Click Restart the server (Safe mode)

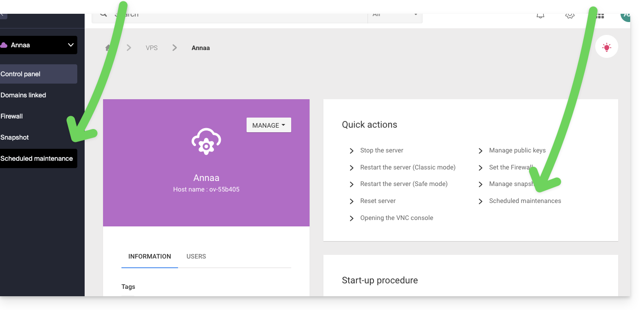point(403,184)
